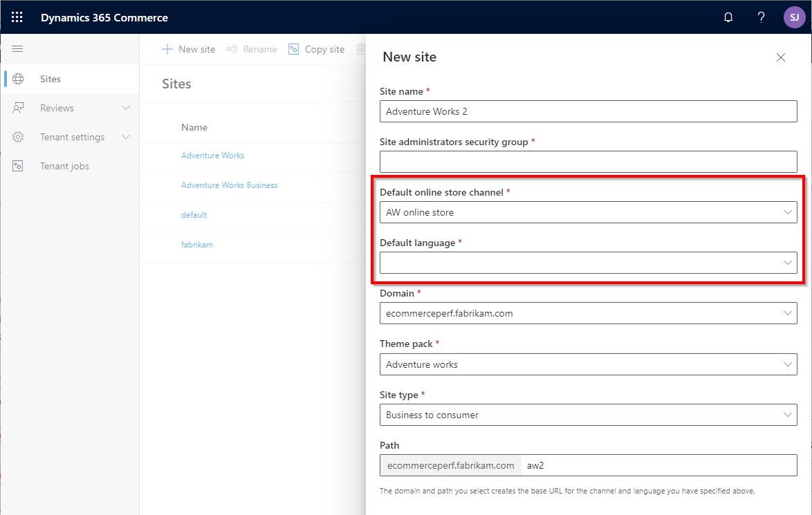Click the Rename toolbar button label
This screenshot has width=812, height=515.
(x=260, y=49)
